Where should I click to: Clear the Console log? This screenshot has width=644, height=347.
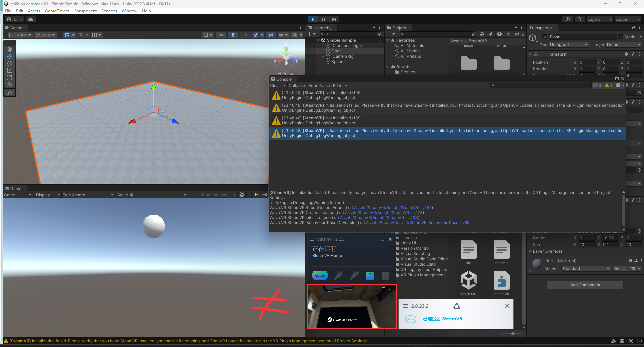(x=275, y=86)
